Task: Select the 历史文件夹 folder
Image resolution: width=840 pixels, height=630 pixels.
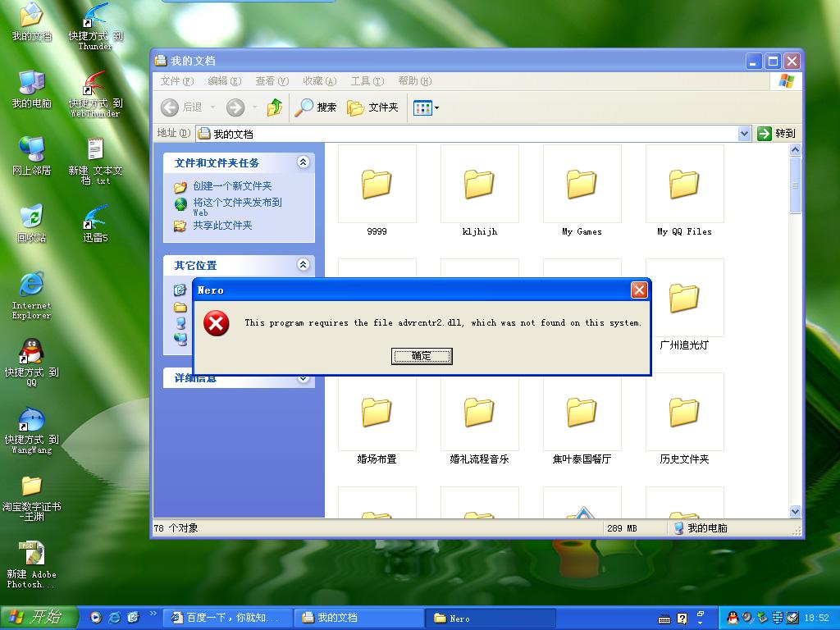Action: click(x=685, y=419)
